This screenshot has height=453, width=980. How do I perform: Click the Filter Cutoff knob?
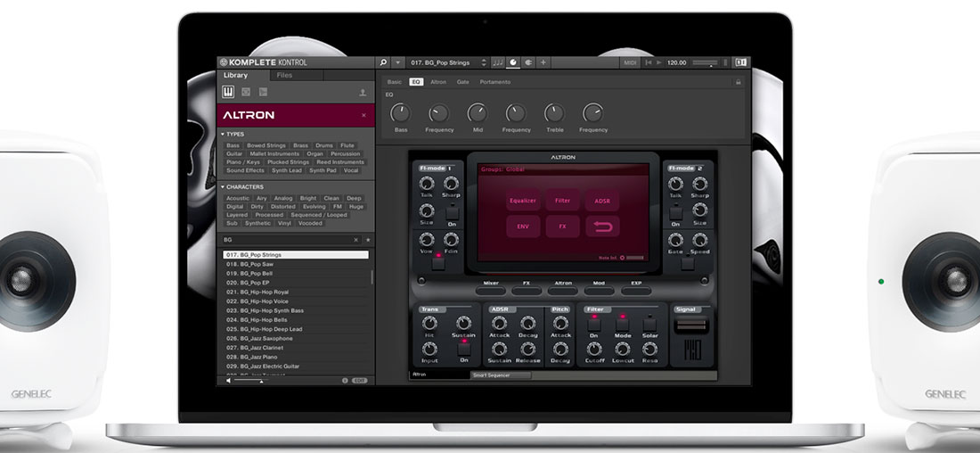594,349
